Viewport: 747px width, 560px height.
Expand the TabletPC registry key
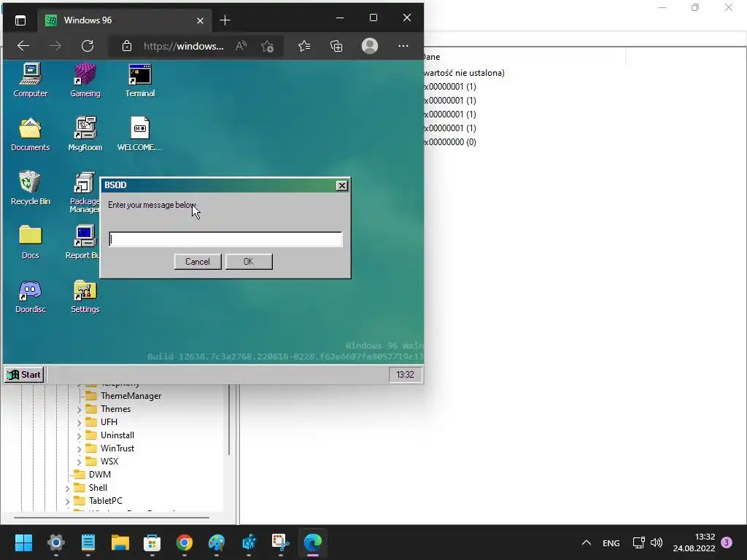[x=67, y=501]
